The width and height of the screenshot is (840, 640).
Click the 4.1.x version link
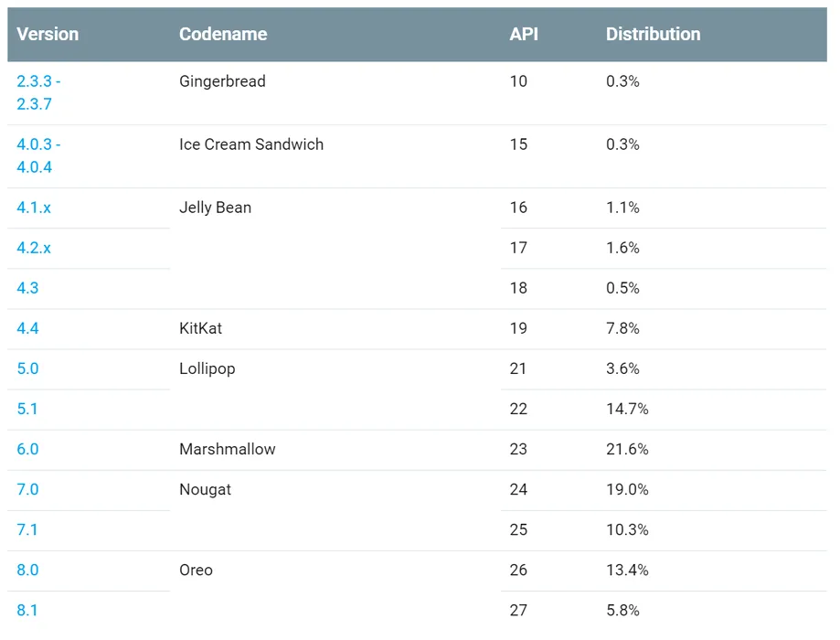tap(34, 208)
